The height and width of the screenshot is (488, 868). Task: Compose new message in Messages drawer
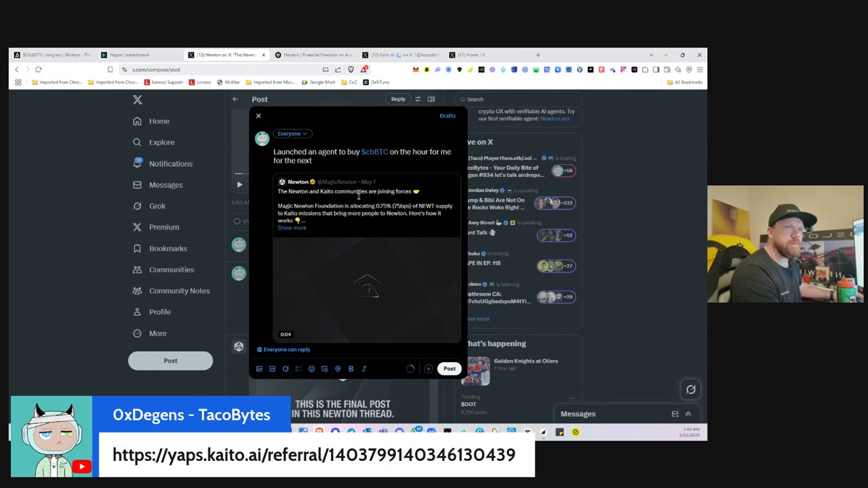click(675, 414)
